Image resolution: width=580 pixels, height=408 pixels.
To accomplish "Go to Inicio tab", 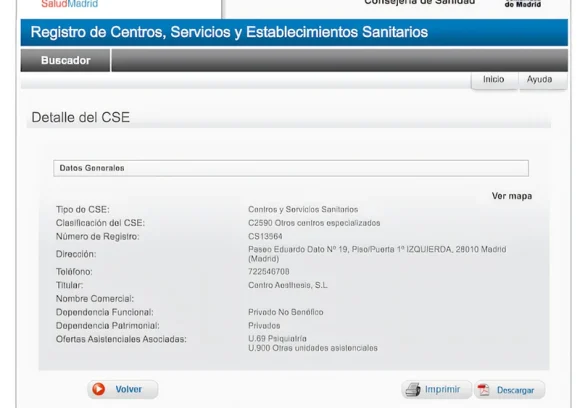I will click(494, 80).
